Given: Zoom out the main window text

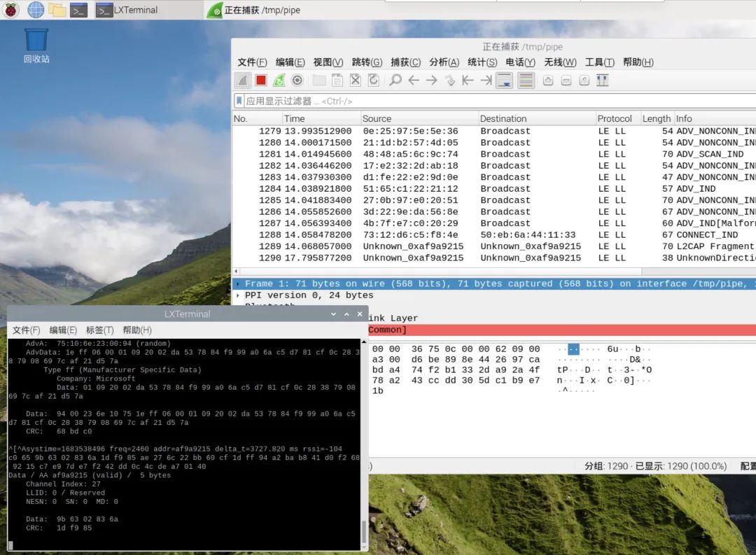Looking at the screenshot, I should coord(566,80).
